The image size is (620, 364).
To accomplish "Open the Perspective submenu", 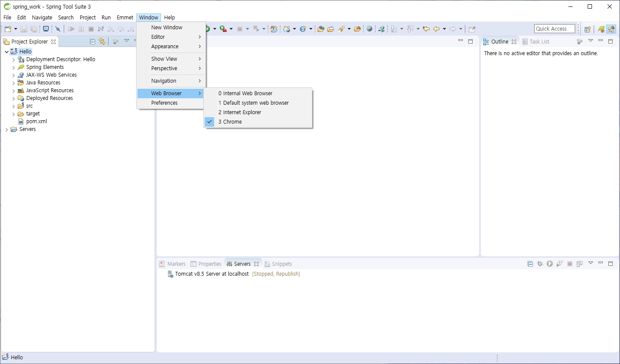I will (x=170, y=68).
